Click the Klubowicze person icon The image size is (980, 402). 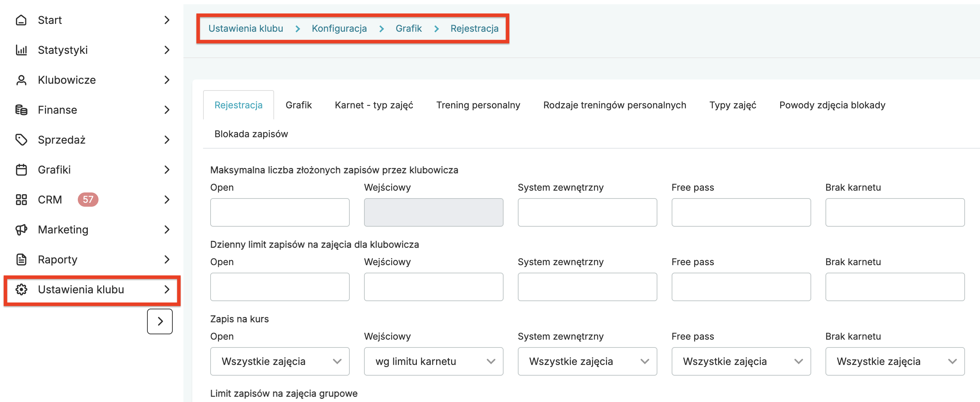[x=21, y=80]
